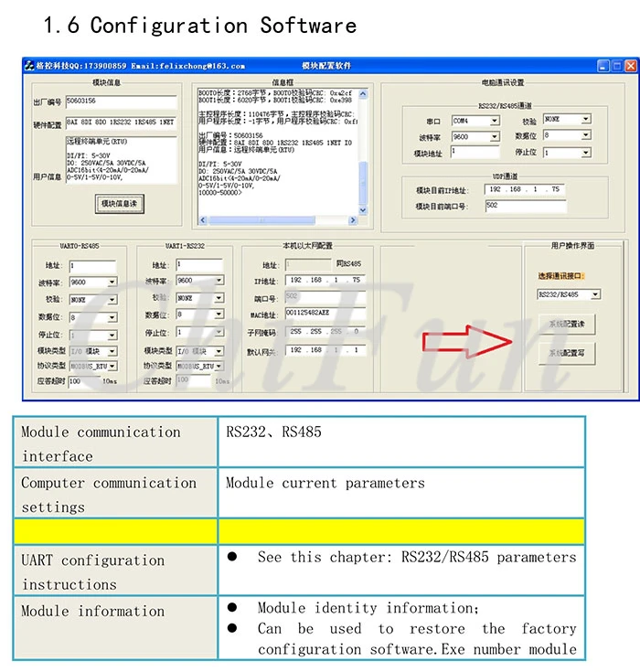Click the 模块地址 input field
The height and width of the screenshot is (672, 640).
[475, 152]
